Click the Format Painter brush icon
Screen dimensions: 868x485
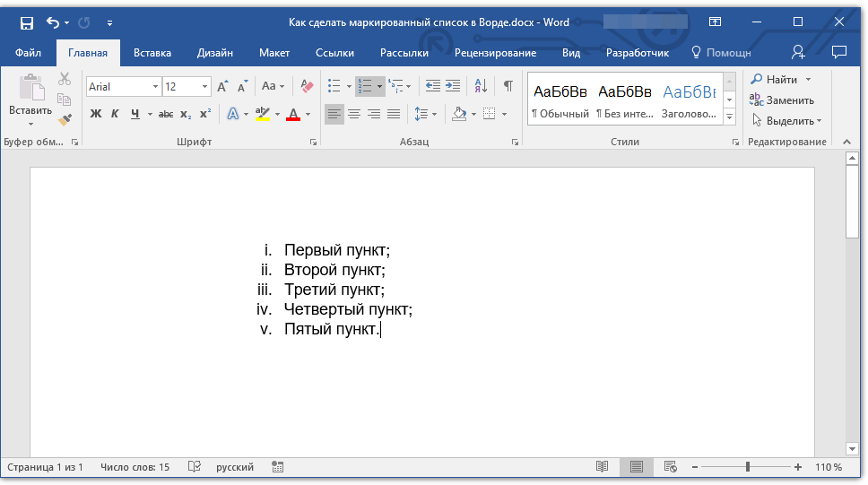65,119
